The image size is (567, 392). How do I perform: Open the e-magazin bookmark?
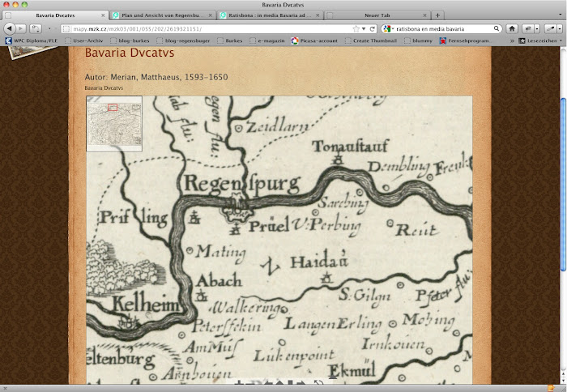267,40
